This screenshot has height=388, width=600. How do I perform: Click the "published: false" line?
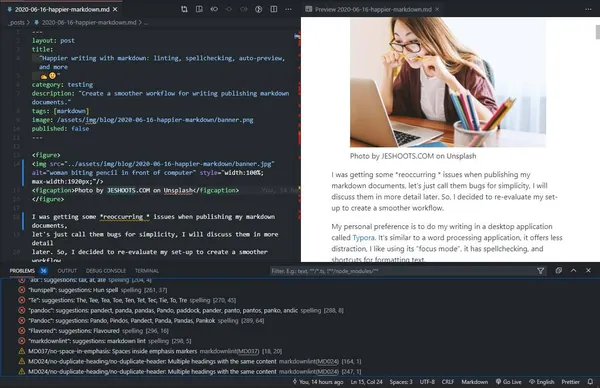[60, 129]
